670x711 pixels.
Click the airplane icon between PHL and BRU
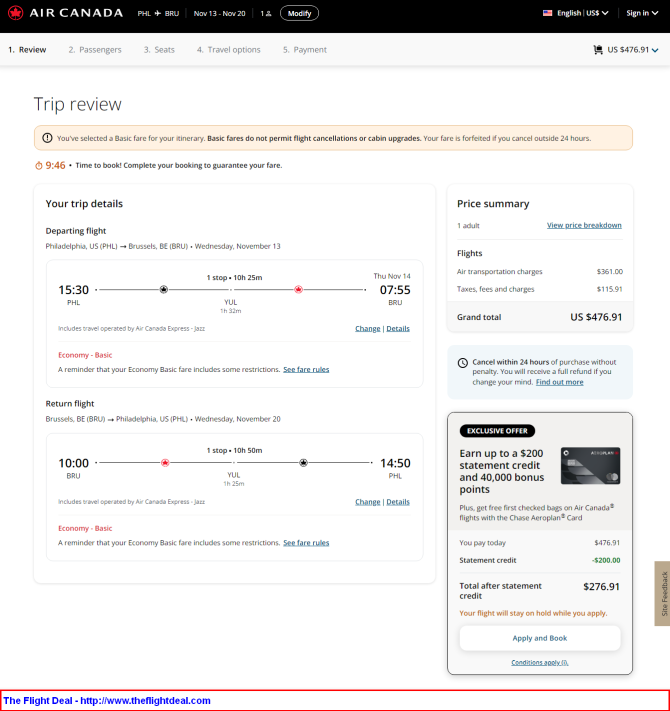(x=158, y=14)
